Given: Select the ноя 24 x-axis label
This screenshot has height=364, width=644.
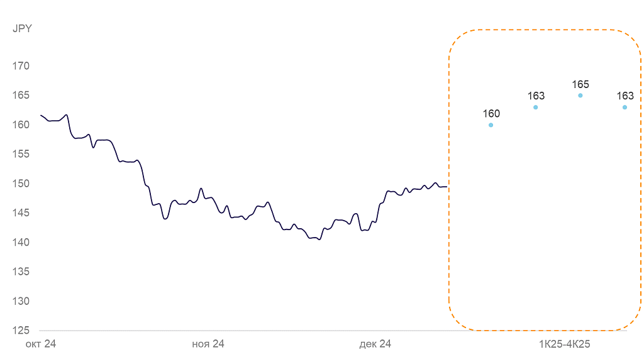Looking at the screenshot, I should (x=208, y=344).
